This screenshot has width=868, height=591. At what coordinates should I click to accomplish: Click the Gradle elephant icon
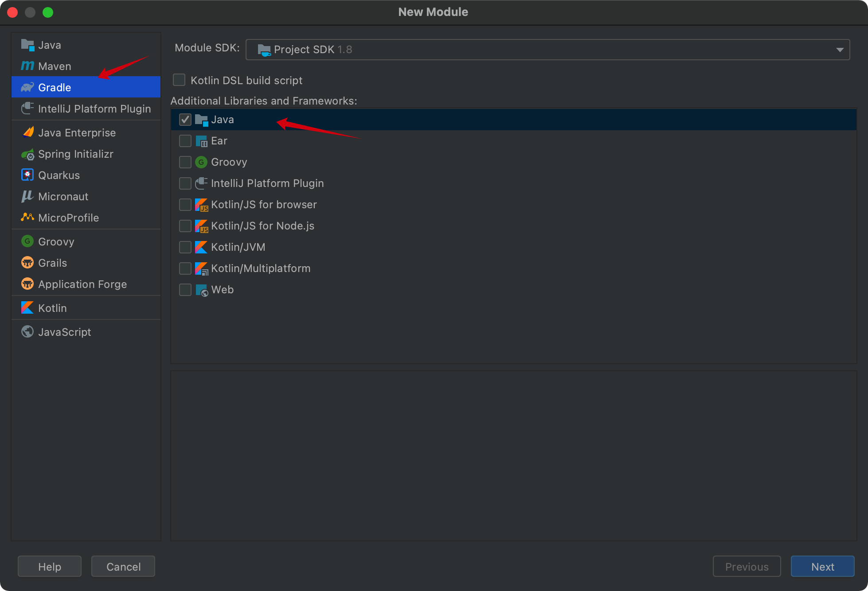27,87
